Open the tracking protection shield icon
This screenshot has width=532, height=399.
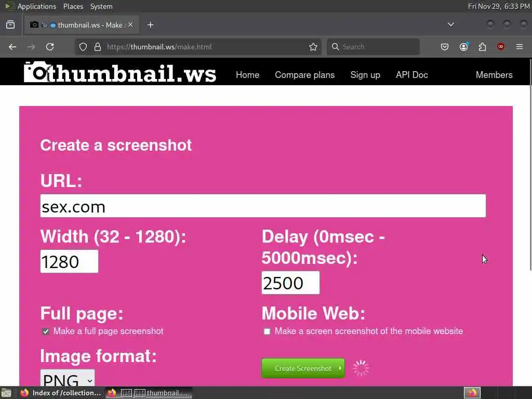click(x=83, y=47)
